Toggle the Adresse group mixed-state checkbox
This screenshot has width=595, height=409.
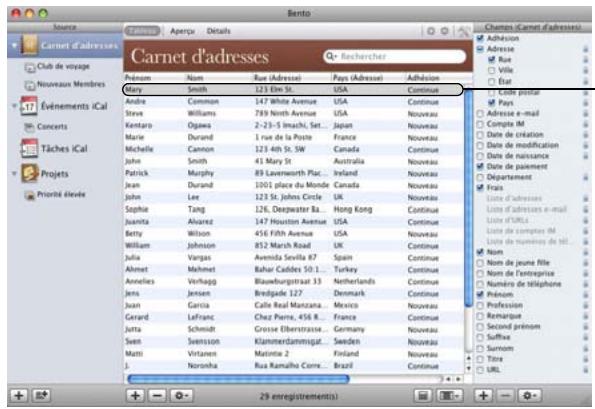[x=480, y=49]
